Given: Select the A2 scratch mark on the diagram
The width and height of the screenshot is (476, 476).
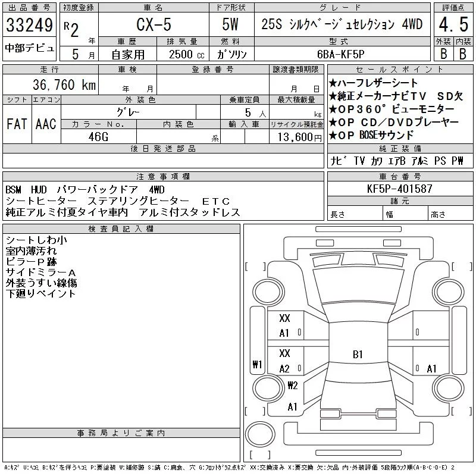Looking at the screenshot, I should (284, 369).
